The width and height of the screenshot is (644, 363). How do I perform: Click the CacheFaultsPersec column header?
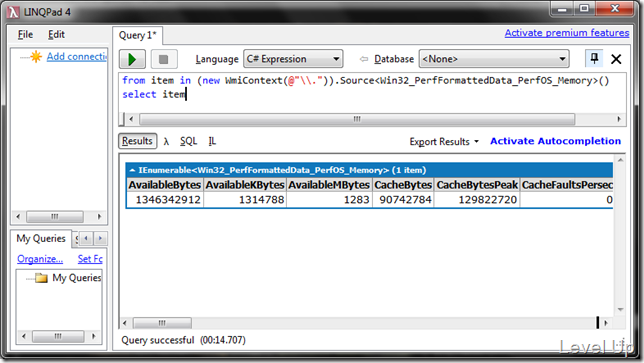[567, 185]
